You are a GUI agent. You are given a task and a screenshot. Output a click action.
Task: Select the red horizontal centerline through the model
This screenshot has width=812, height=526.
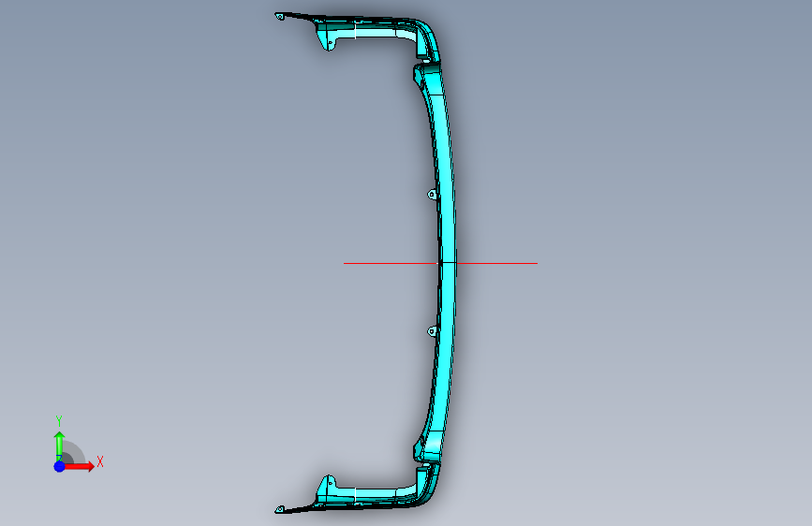[440, 263]
